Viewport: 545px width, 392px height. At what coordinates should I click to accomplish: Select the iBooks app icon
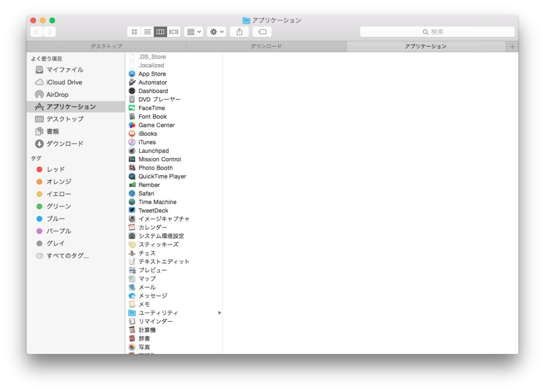click(x=132, y=134)
